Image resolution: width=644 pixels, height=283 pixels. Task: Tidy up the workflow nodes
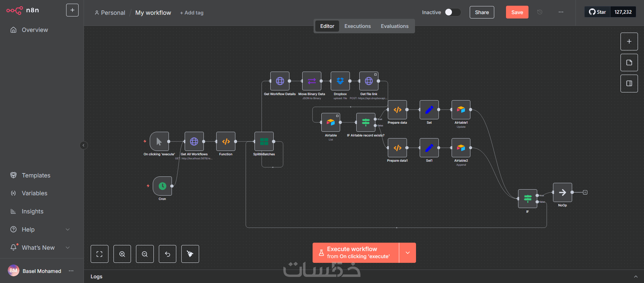coord(190,254)
